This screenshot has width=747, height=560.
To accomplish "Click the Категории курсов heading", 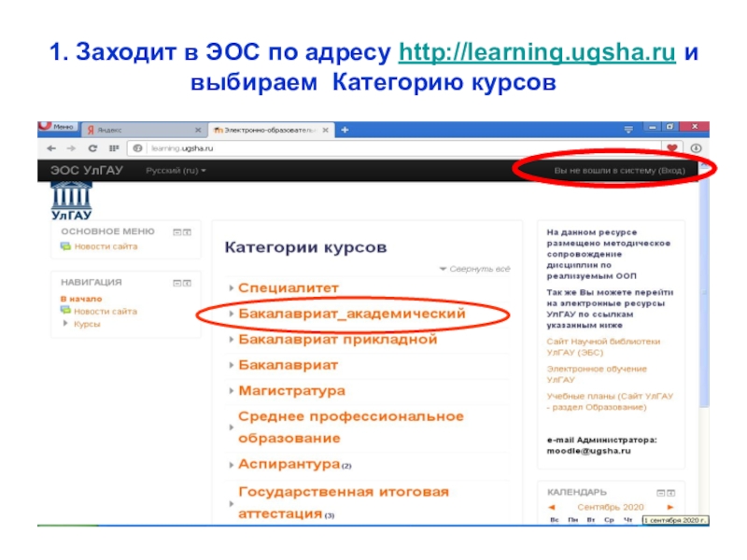I will pyautogui.click(x=305, y=247).
